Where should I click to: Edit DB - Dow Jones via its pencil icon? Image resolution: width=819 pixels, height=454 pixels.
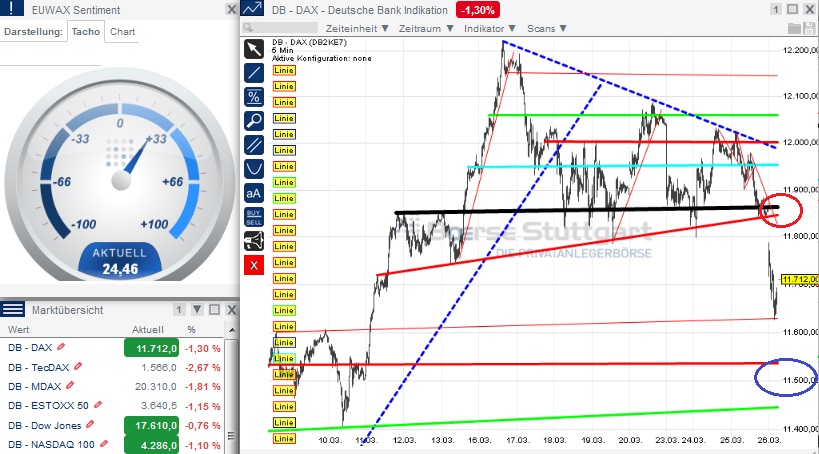[x=90, y=425]
